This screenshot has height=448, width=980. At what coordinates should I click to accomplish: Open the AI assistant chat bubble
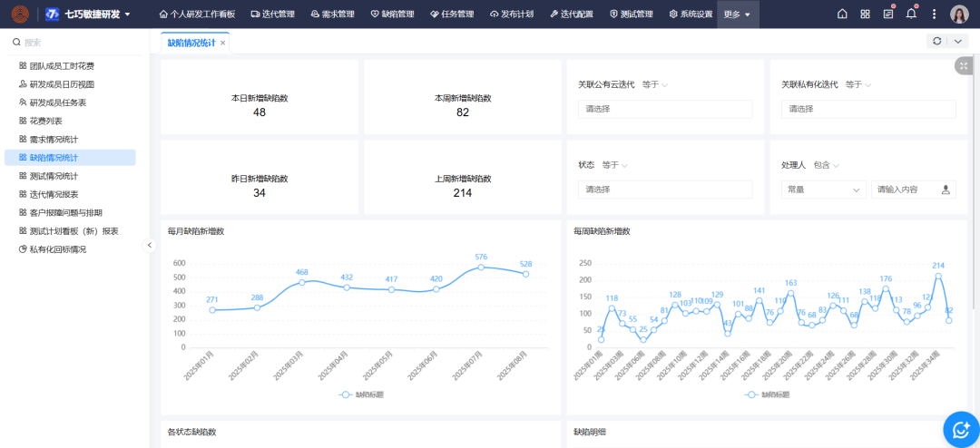click(x=958, y=429)
